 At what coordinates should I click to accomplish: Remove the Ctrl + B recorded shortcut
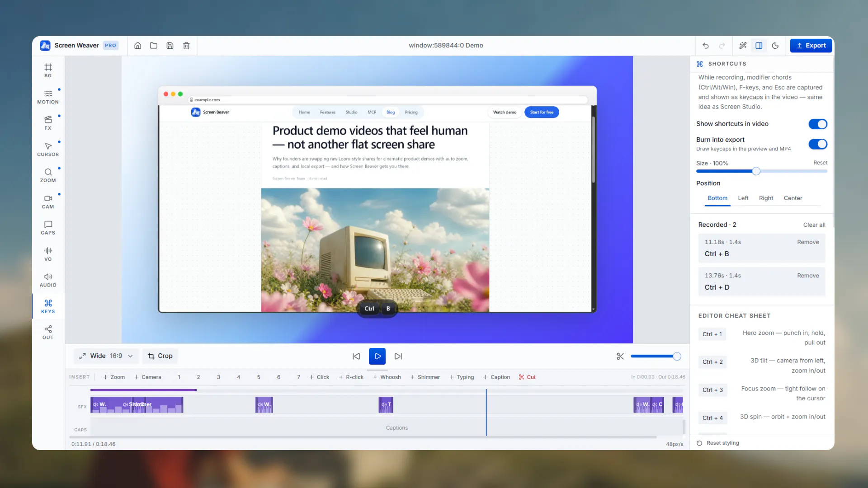tap(808, 242)
